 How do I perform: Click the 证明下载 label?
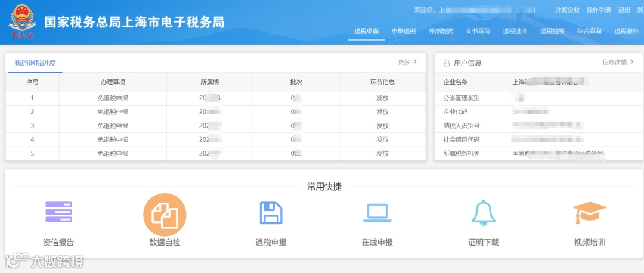(484, 242)
